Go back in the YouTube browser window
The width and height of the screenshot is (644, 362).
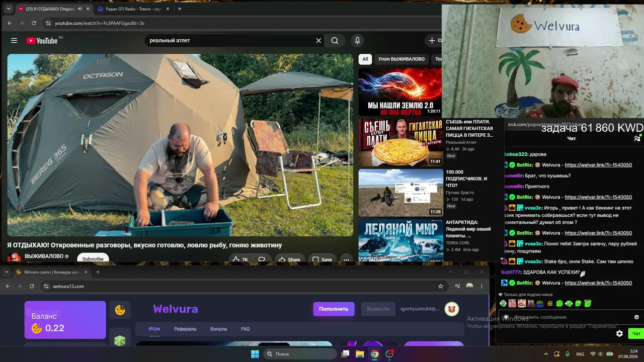[10, 23]
